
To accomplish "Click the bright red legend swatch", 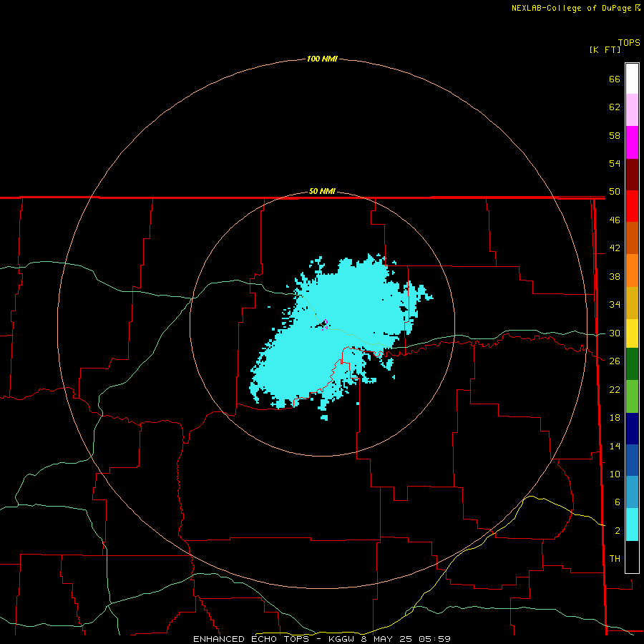I will click(x=632, y=206).
